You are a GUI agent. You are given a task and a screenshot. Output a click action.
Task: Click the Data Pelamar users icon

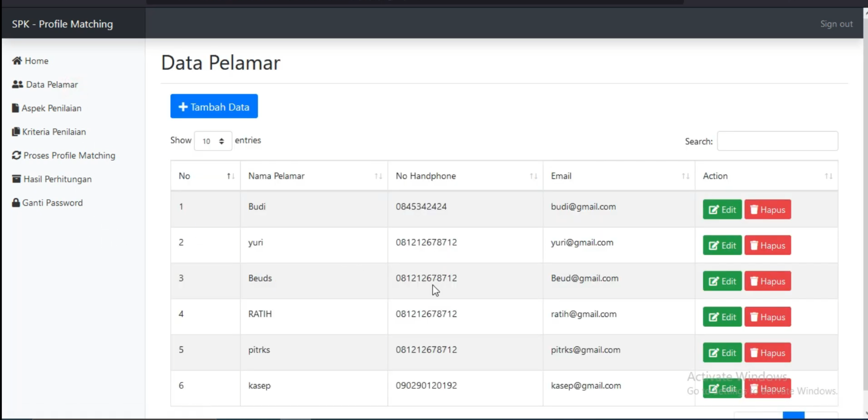pos(17,84)
